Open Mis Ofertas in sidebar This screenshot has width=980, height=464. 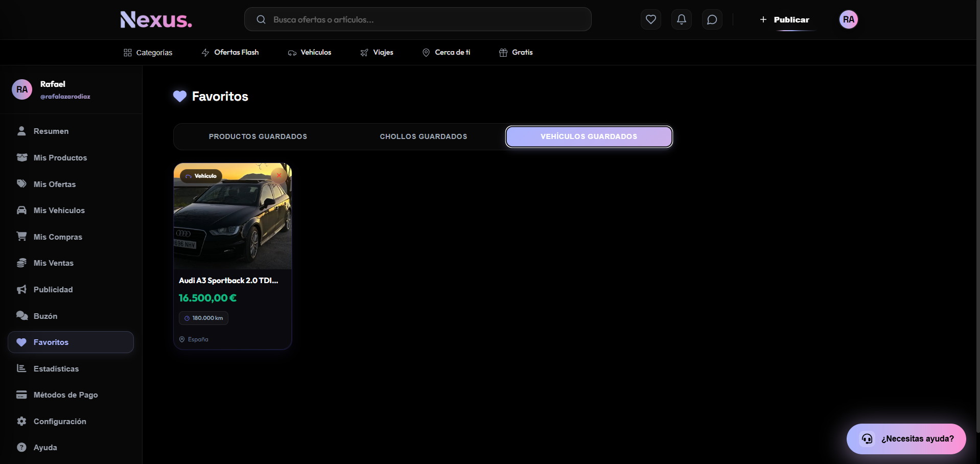pyautogui.click(x=71, y=184)
